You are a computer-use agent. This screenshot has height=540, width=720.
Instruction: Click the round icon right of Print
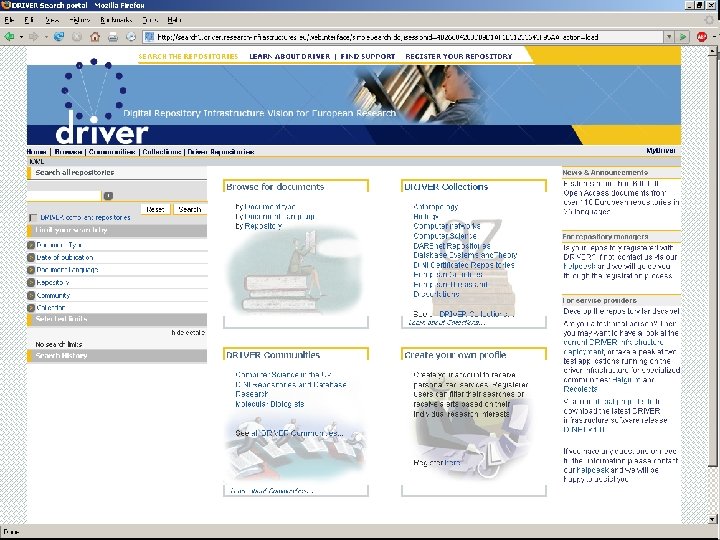[131, 37]
